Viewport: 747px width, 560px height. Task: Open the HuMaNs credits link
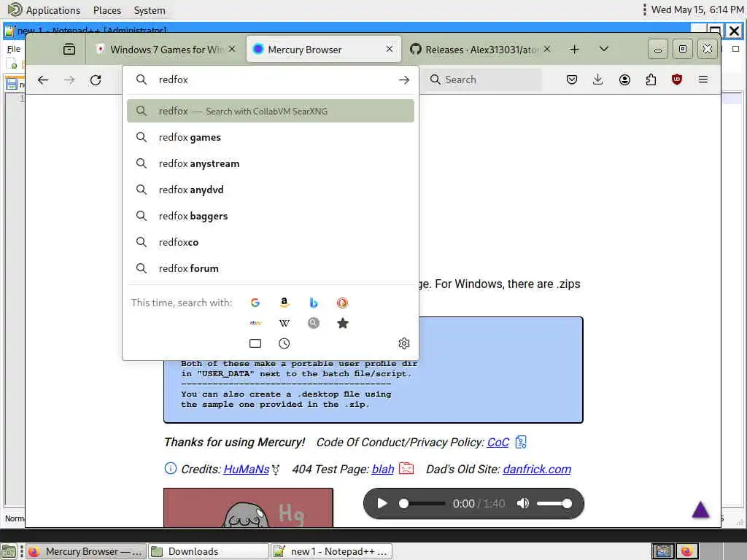(x=247, y=469)
